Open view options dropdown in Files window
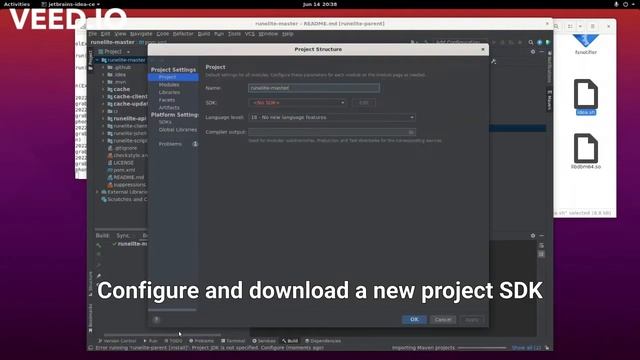 (580, 26)
